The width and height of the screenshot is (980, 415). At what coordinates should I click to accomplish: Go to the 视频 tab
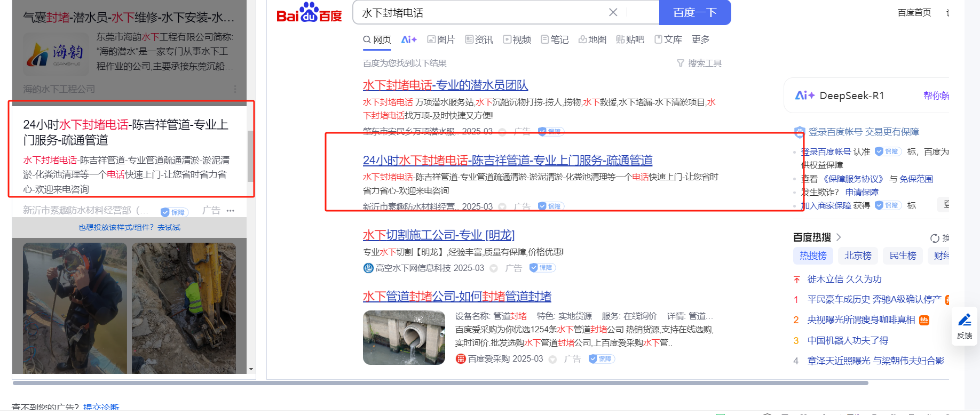click(x=517, y=39)
